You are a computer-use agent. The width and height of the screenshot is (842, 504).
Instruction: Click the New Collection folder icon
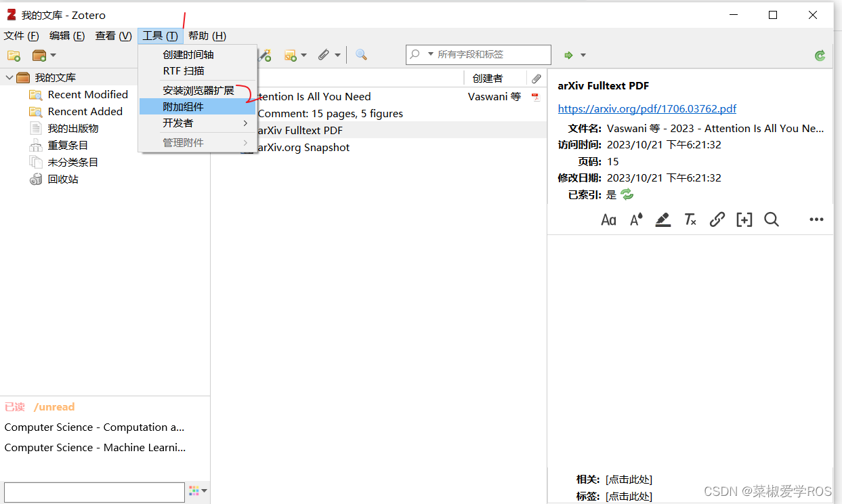(x=14, y=56)
